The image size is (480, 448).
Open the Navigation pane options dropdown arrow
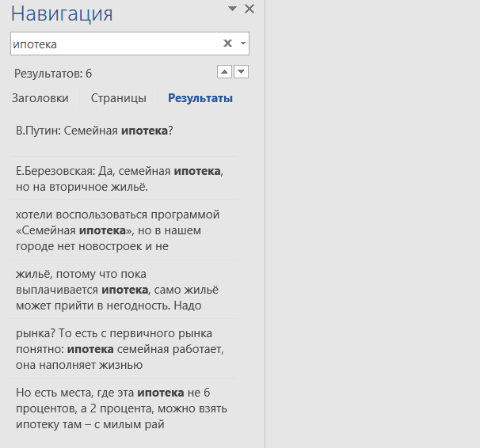pos(232,9)
